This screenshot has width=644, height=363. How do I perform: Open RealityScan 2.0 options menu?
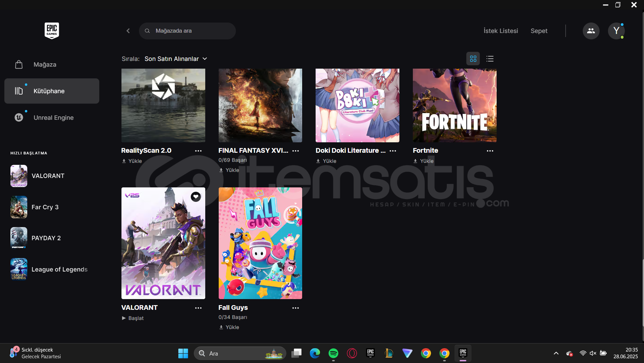[x=198, y=151]
